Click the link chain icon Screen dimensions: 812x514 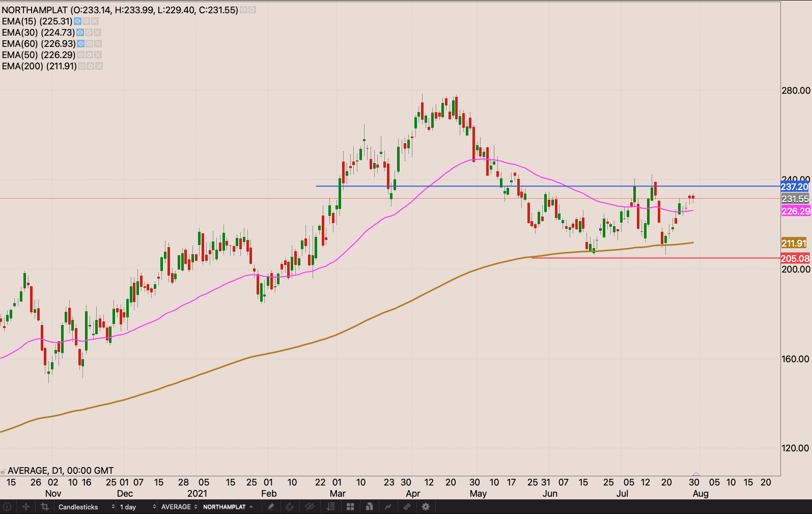pyautogui.click(x=407, y=507)
